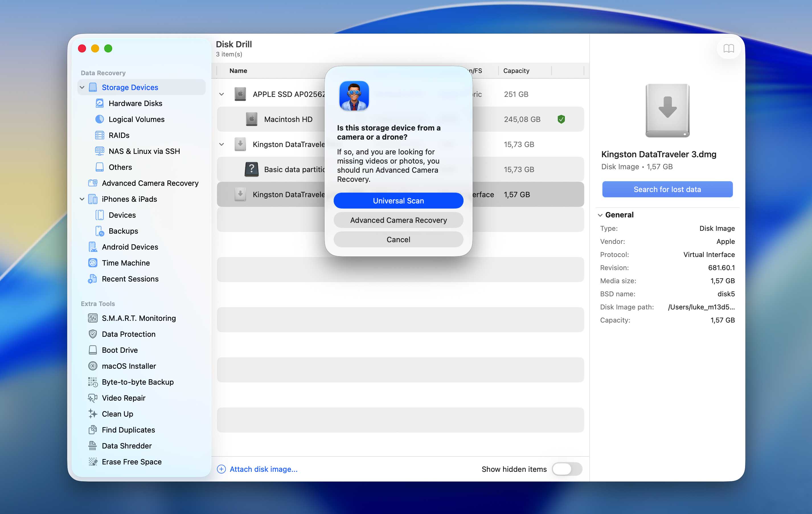Click the Find Duplicates icon
812x514 pixels.
(x=93, y=430)
